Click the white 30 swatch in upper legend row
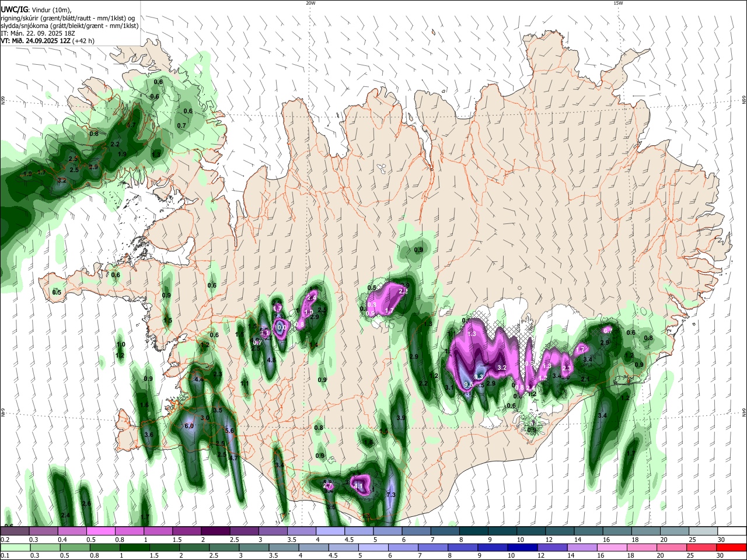The image size is (747, 560). (x=732, y=531)
